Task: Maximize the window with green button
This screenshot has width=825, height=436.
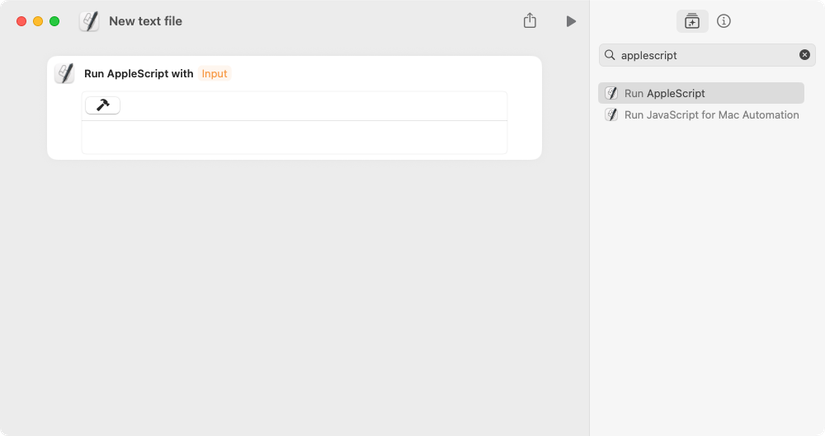Action: pyautogui.click(x=55, y=21)
